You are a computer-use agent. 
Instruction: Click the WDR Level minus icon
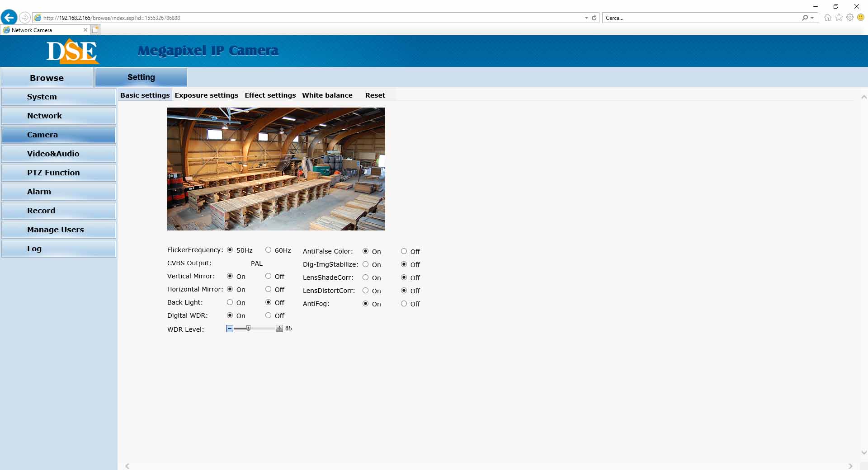click(x=230, y=329)
